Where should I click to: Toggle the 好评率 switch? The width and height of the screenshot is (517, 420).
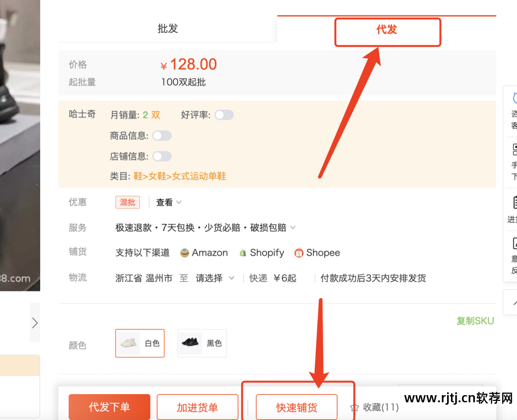pos(225,115)
